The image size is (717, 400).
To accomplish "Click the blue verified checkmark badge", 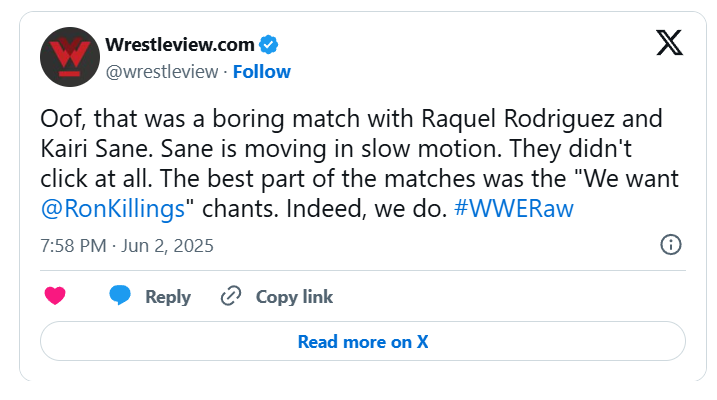I will (x=269, y=44).
